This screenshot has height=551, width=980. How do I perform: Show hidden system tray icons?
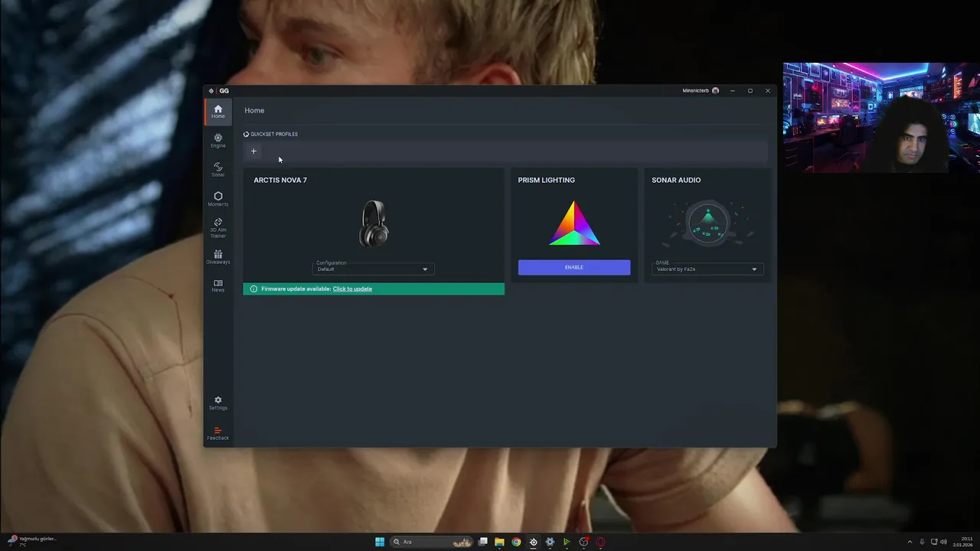(910, 542)
